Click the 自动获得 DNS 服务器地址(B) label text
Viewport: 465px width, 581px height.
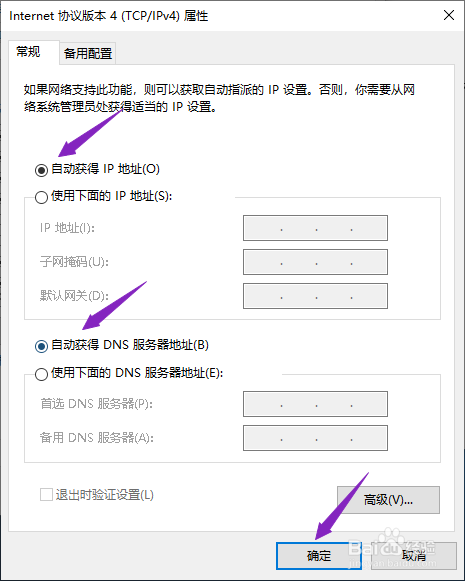point(130,345)
